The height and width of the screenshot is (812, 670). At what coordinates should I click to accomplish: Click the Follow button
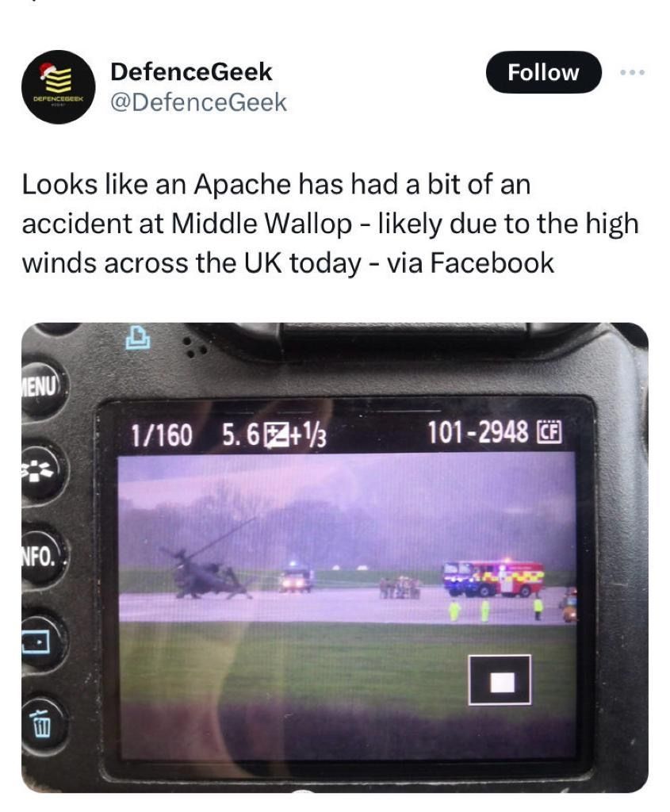pyautogui.click(x=543, y=72)
